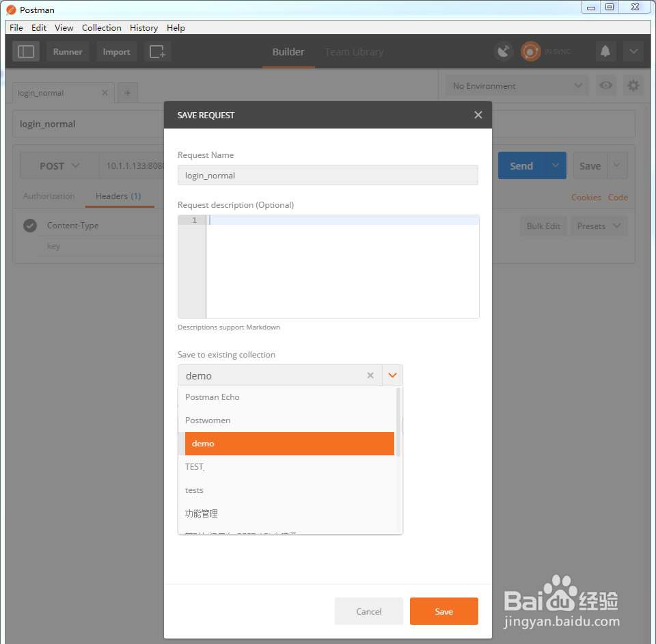Toggle the sidebar panel icon
Screen dimensions: 656x644
(x=26, y=52)
